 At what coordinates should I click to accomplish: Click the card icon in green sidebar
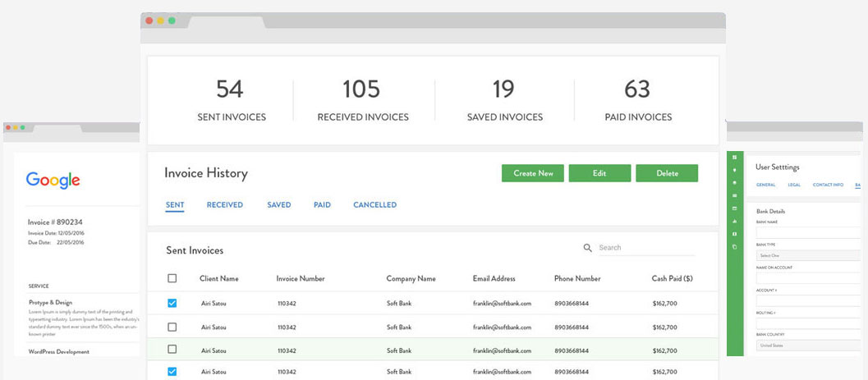pyautogui.click(x=735, y=195)
